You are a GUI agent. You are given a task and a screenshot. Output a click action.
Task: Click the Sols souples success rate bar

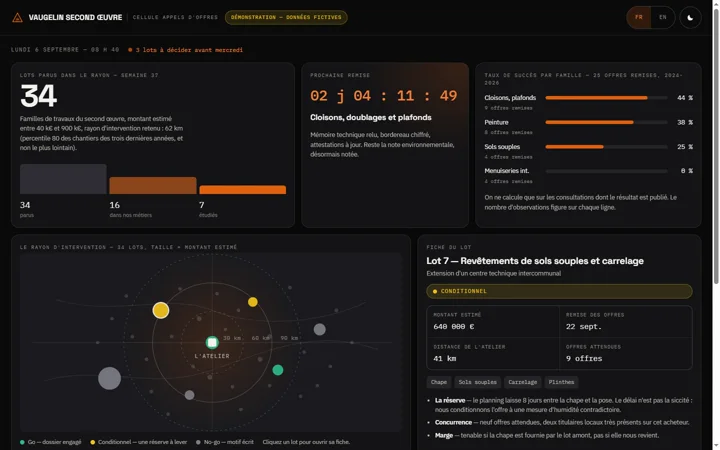(x=606, y=147)
